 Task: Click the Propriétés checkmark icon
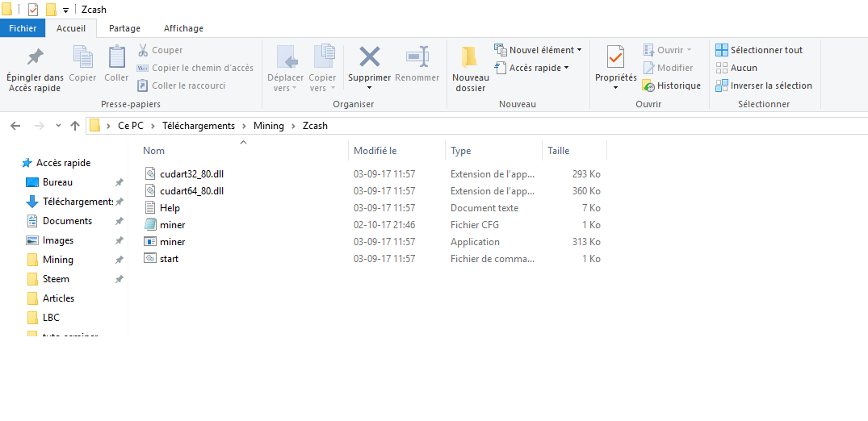615,56
